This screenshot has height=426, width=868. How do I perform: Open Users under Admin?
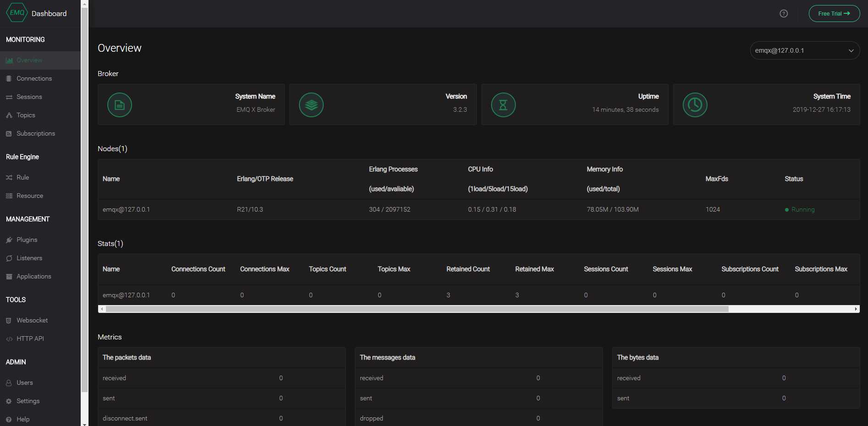(40, 383)
